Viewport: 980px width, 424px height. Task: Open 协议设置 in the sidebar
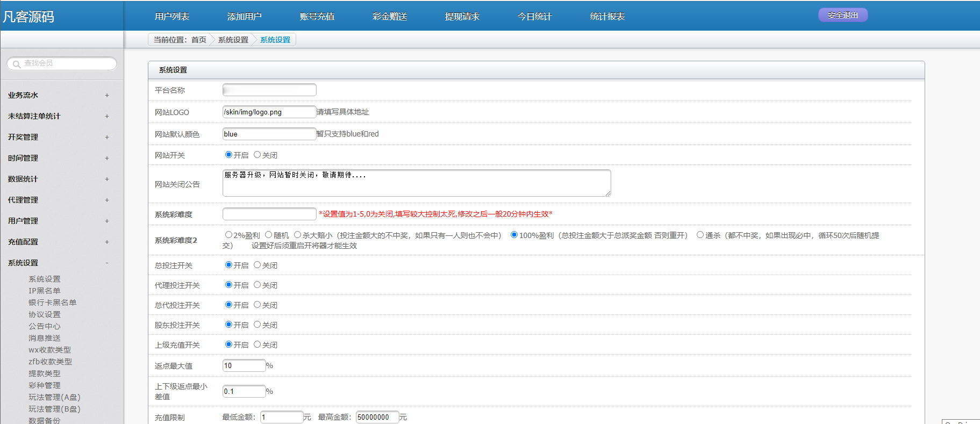45,314
